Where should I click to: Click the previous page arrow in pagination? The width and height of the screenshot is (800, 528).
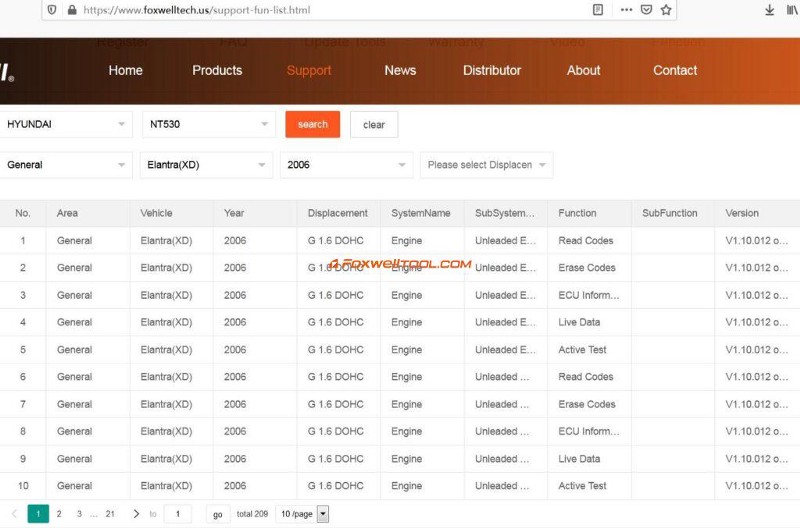[14, 514]
